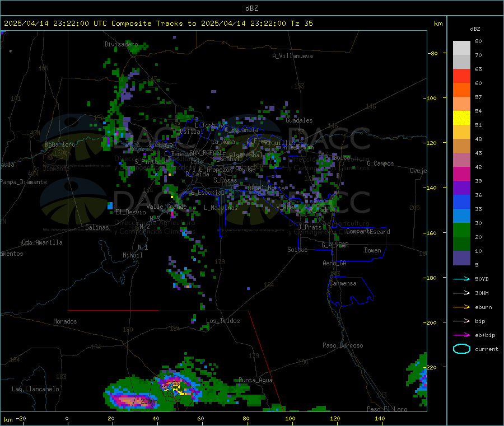Click the 'Los_Toldos' place label
504x426 pixels.
pos(223,321)
